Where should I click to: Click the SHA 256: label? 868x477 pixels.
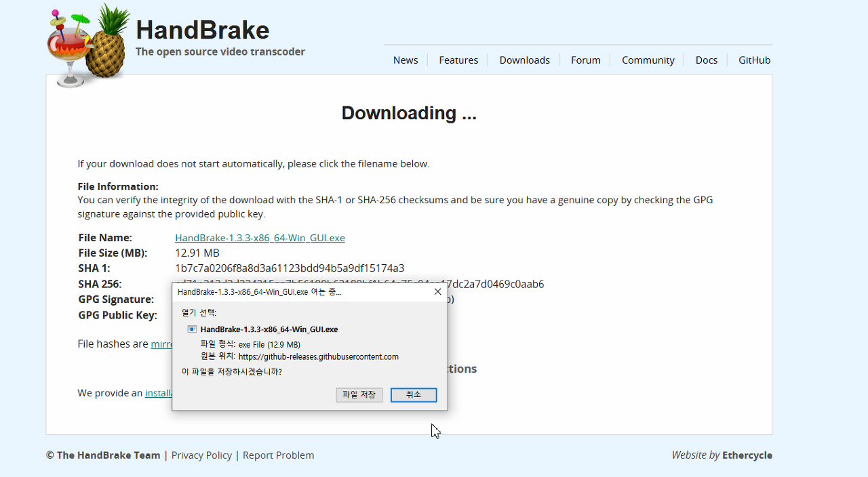100,284
